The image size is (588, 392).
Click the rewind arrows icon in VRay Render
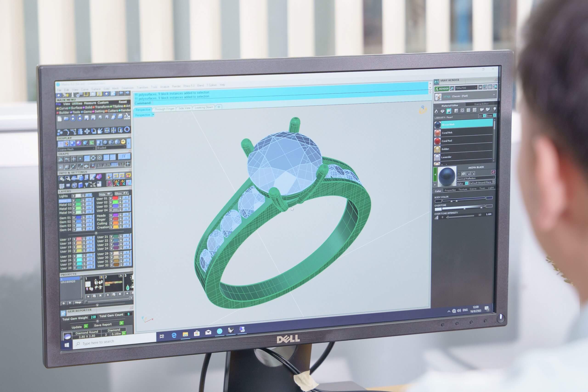pos(480,87)
